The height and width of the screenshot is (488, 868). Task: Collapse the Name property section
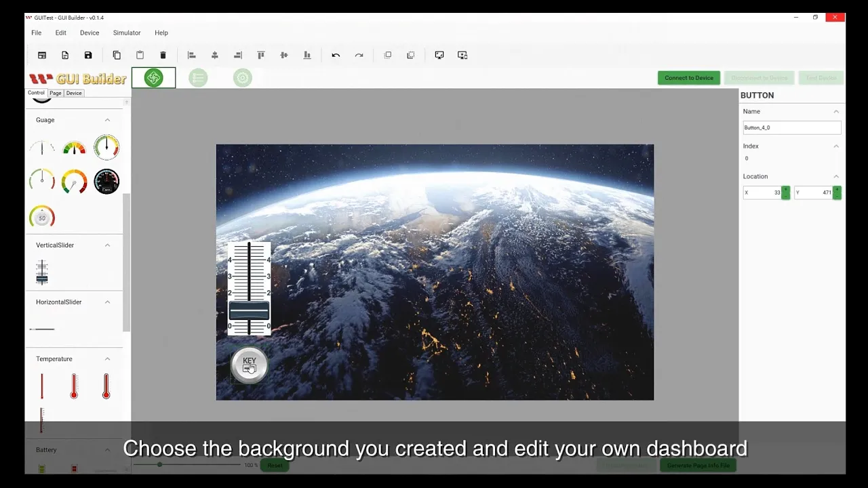coord(836,112)
